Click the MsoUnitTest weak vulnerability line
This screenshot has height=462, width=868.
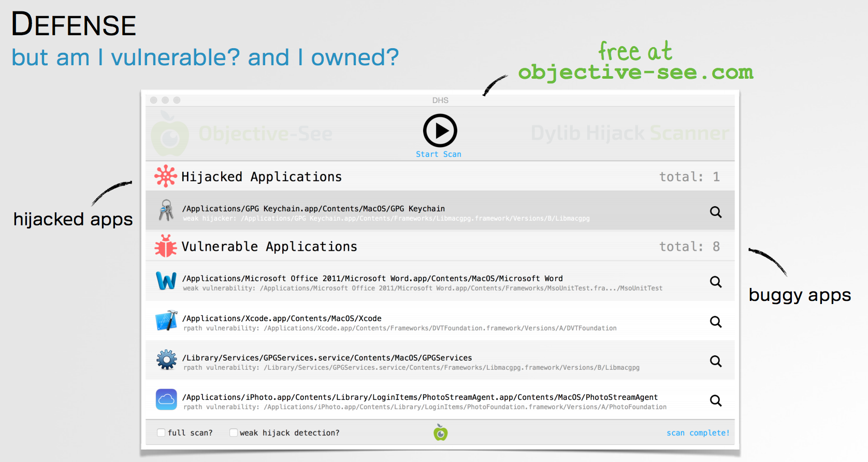[423, 288]
